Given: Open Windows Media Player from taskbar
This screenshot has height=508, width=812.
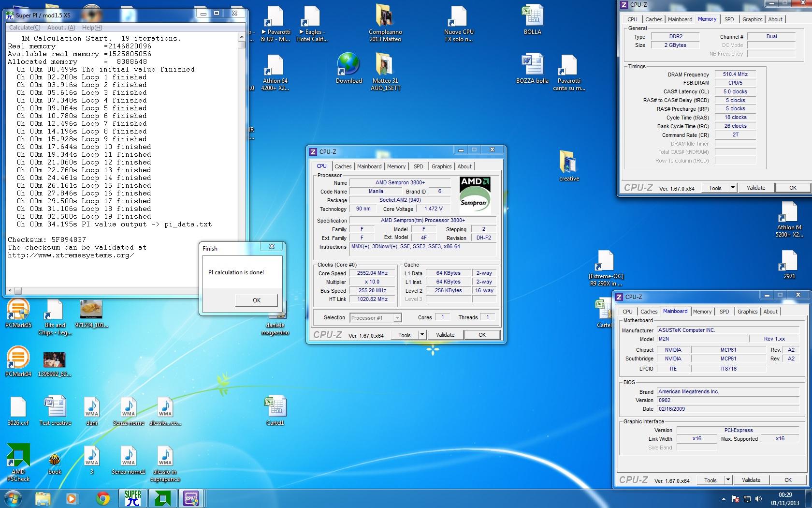Looking at the screenshot, I should tap(72, 498).
